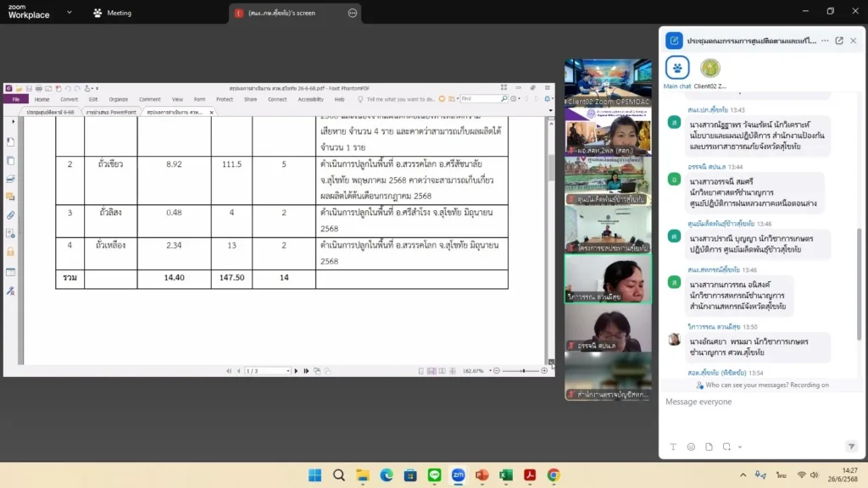Click the zoom in plus button

point(544,371)
